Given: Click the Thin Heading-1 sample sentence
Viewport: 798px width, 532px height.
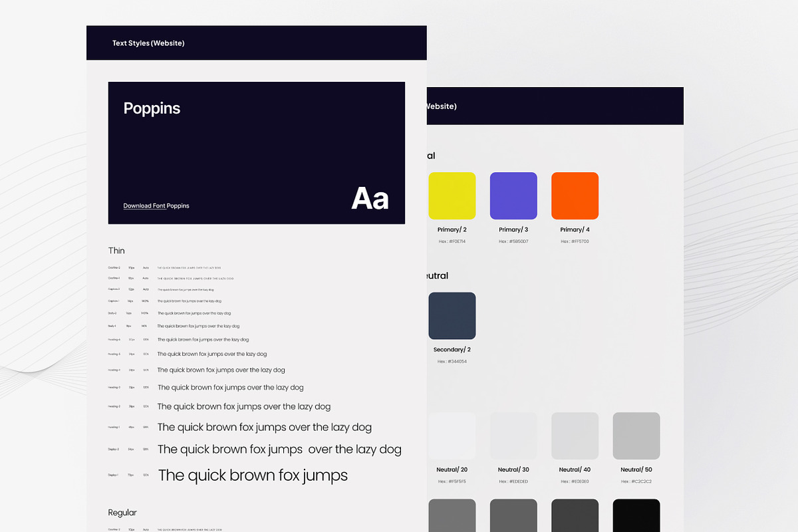Looking at the screenshot, I should click(265, 428).
